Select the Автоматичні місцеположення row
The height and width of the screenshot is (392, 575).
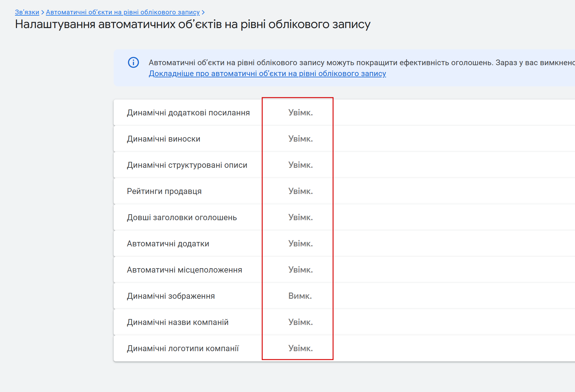pyautogui.click(x=184, y=270)
